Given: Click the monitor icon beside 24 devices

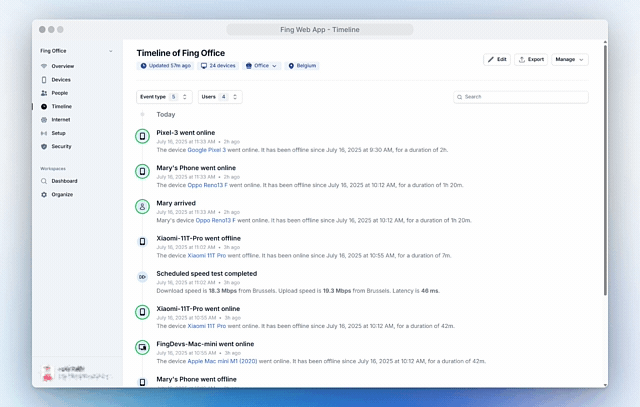Looking at the screenshot, I should (x=204, y=66).
